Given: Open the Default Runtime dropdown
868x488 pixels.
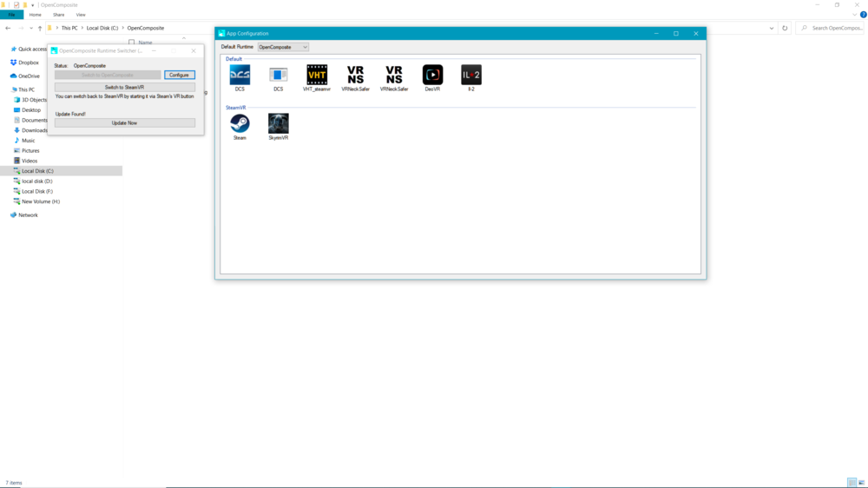Looking at the screenshot, I should (x=283, y=47).
